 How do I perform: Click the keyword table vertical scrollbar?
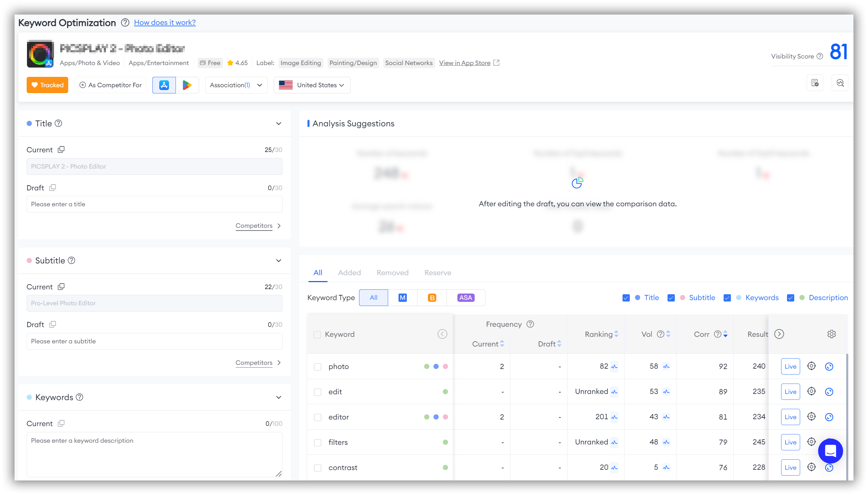[847, 417]
